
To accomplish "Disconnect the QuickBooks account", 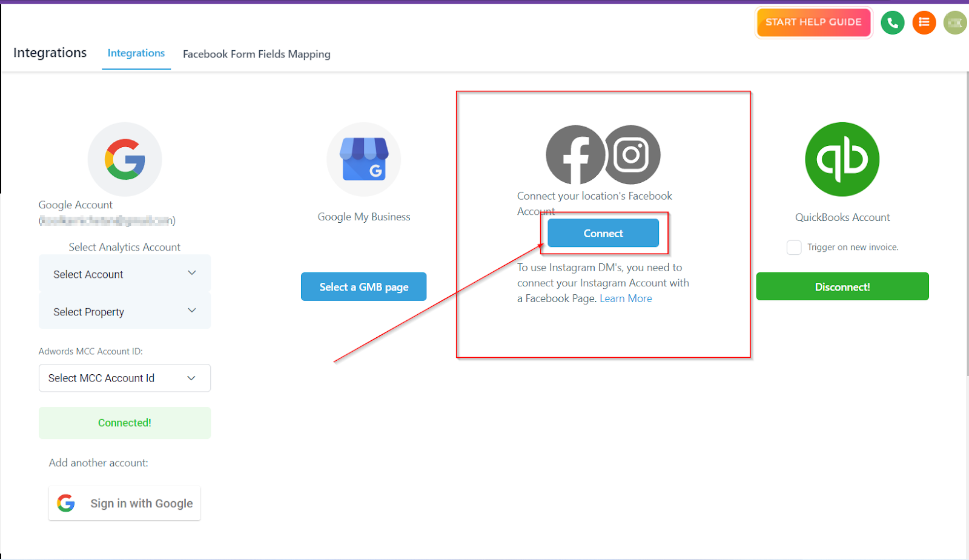I will click(x=842, y=286).
